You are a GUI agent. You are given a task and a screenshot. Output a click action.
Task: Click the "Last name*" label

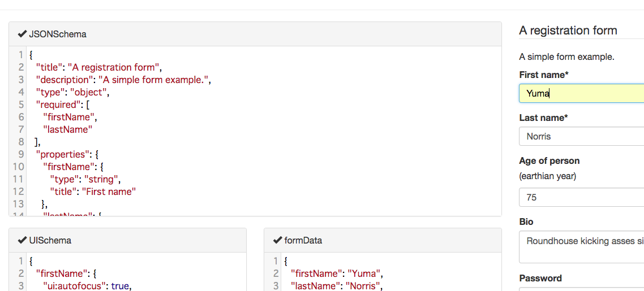[543, 118]
